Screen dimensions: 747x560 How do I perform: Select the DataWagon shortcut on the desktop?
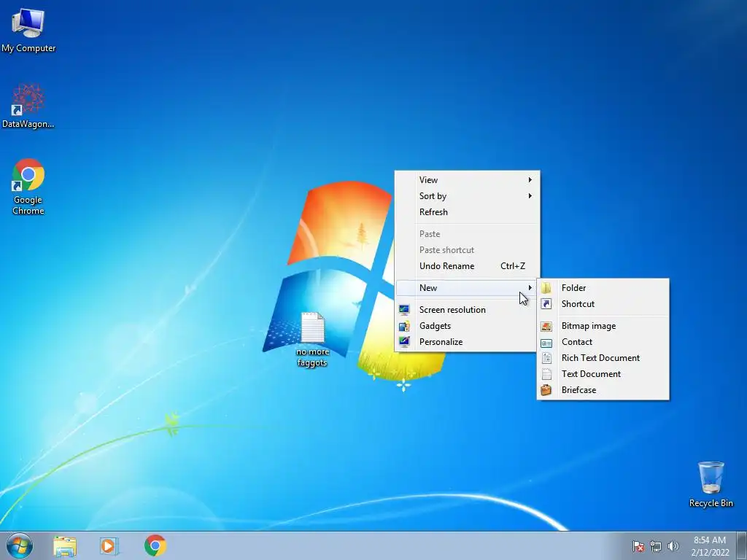[28, 106]
